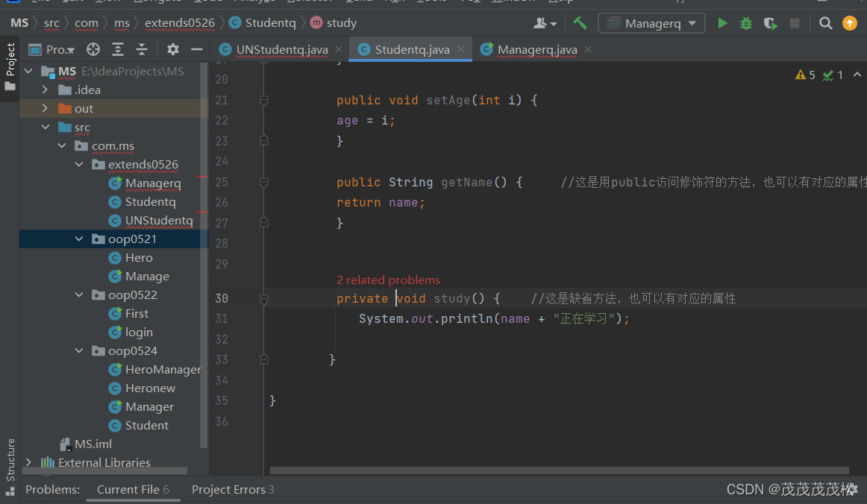This screenshot has width=867, height=504.
Task: Click extends0526 in breadcrumb bar
Action: click(180, 23)
